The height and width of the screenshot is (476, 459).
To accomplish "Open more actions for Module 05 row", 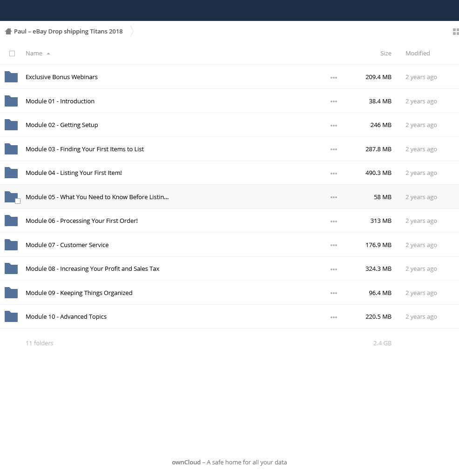I will [x=333, y=197].
